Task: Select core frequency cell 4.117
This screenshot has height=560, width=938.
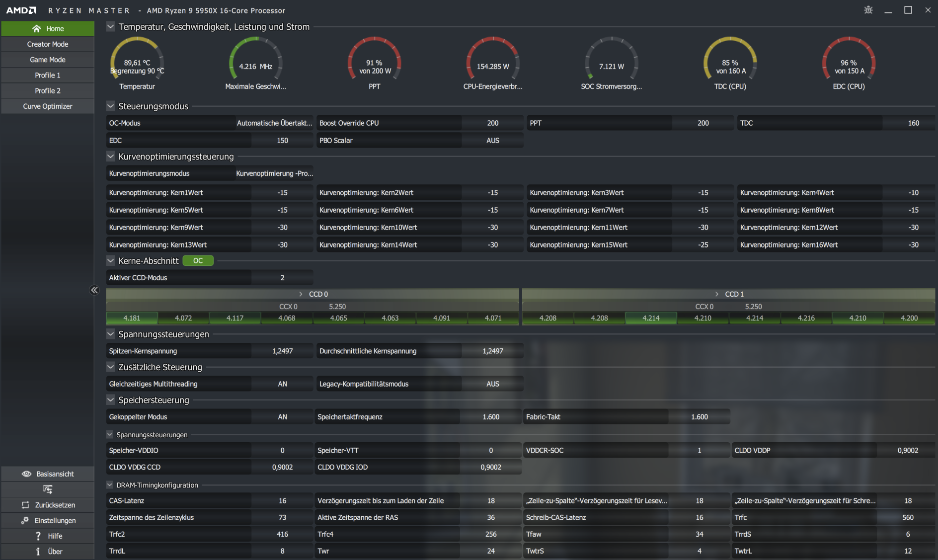Action: [x=235, y=318]
